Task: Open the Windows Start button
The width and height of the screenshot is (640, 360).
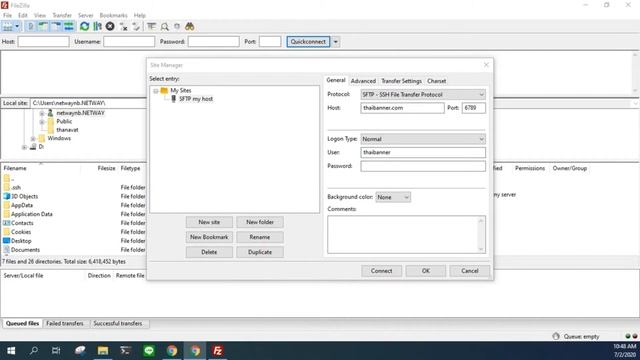Action: point(11,351)
